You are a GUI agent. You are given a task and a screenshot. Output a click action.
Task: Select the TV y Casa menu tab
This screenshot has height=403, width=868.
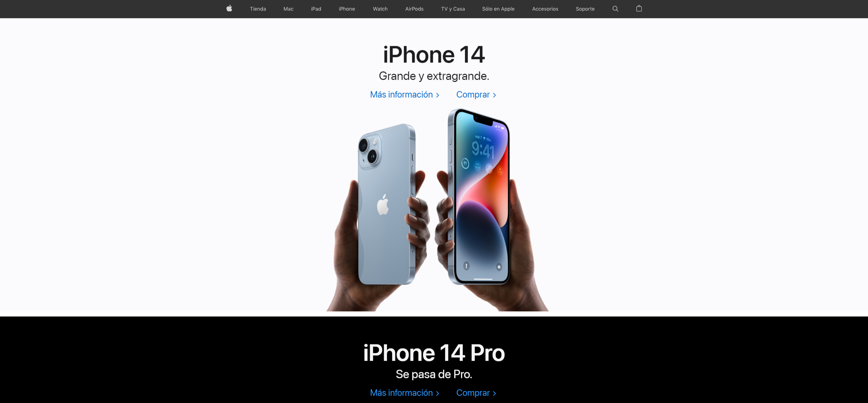(454, 9)
